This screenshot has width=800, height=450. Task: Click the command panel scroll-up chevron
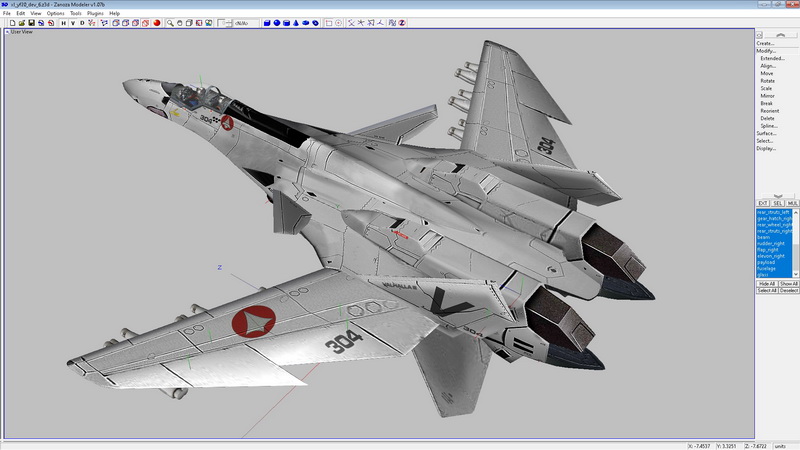pos(781,35)
